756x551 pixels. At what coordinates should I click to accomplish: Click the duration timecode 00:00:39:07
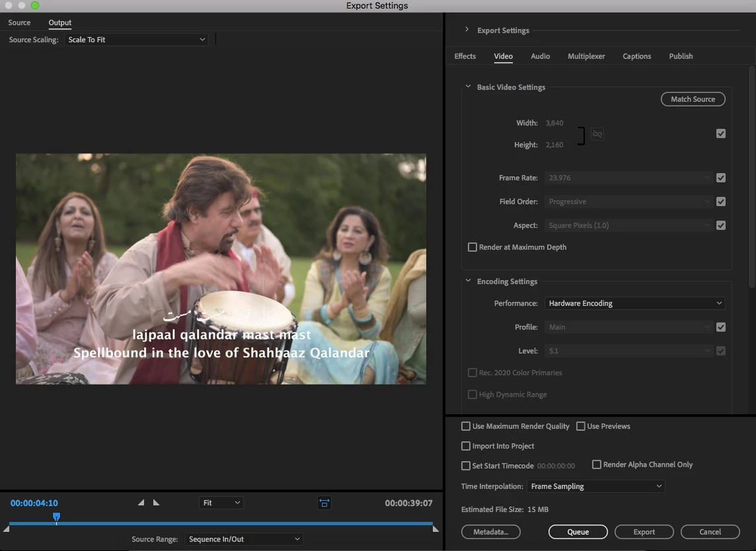click(x=408, y=503)
